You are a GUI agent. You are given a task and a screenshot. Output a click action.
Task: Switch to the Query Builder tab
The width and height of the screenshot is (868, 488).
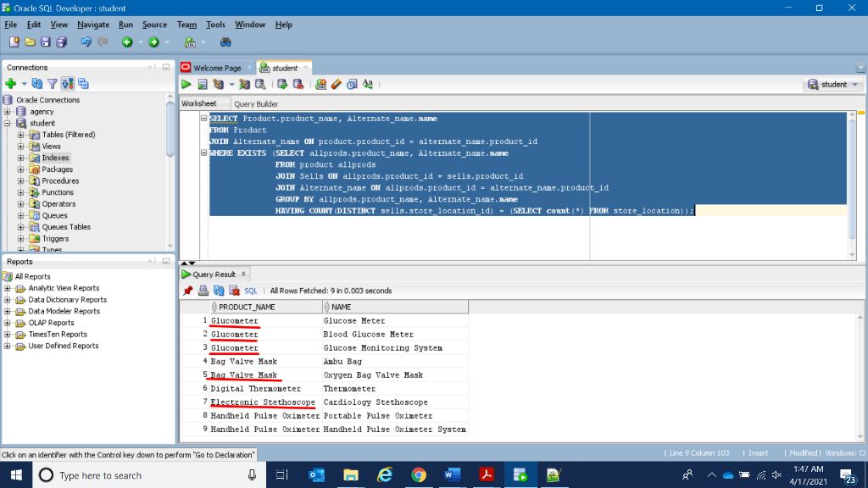256,104
